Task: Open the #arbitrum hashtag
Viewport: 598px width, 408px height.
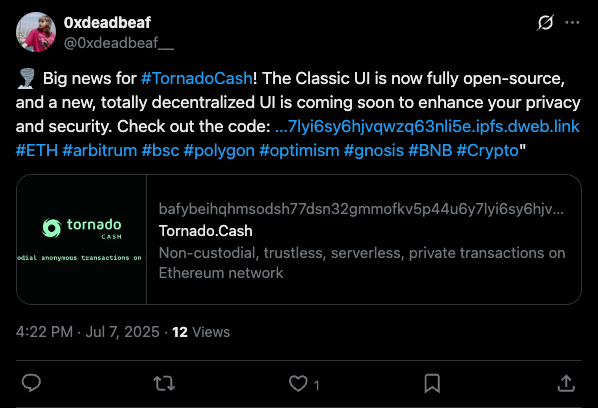Action: point(100,151)
